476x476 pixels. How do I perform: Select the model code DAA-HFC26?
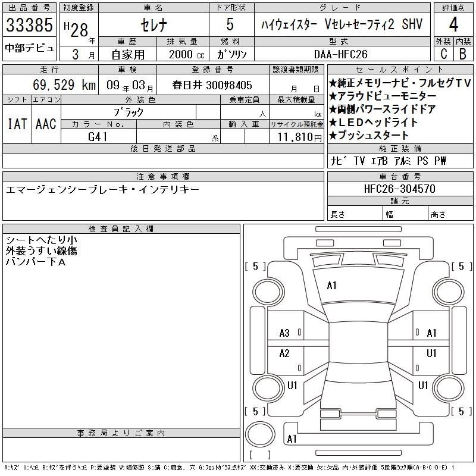(340, 54)
